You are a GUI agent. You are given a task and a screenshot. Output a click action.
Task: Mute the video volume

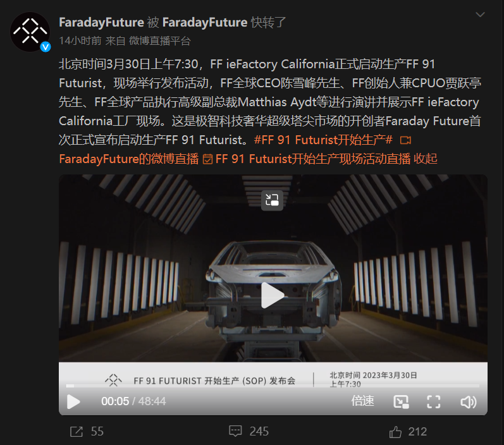(x=469, y=402)
